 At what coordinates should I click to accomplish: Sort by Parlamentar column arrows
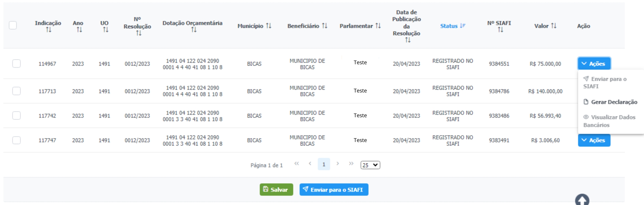tap(378, 26)
